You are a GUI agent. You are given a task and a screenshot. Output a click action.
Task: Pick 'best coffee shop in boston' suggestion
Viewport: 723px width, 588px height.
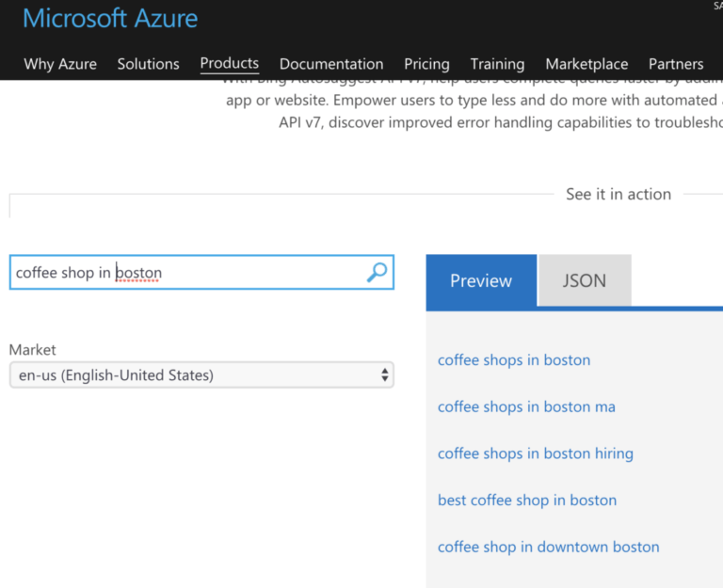point(527,501)
